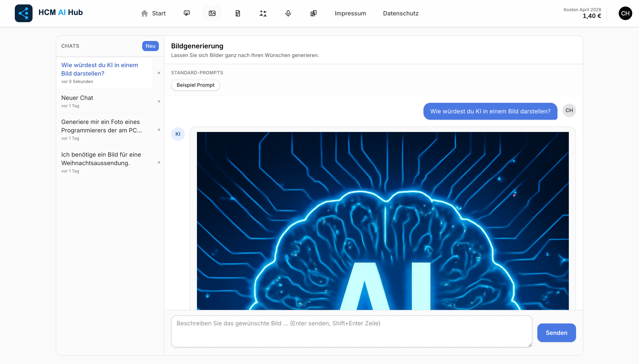This screenshot has width=639, height=364.
Task: Click the image description text field
Action: [352, 331]
